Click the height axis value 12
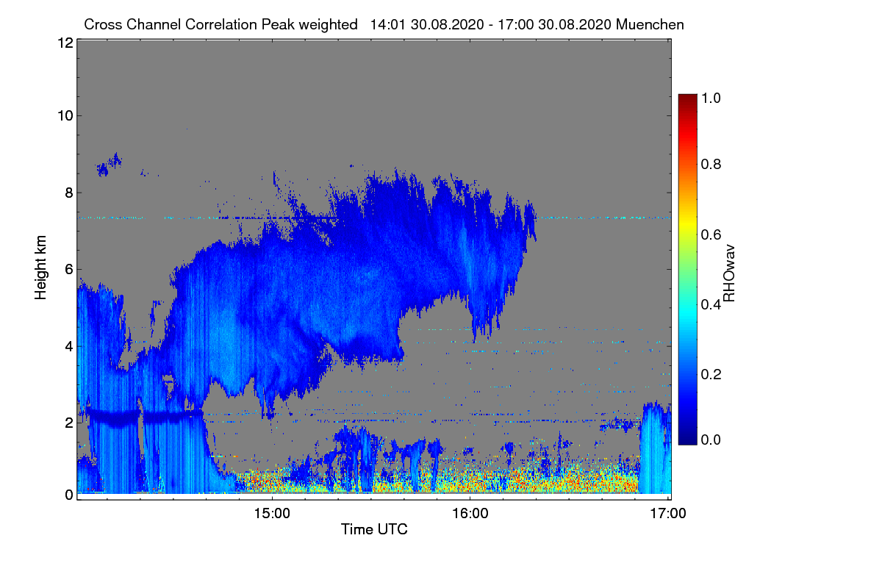This screenshot has height=588, width=882. pyautogui.click(x=65, y=43)
